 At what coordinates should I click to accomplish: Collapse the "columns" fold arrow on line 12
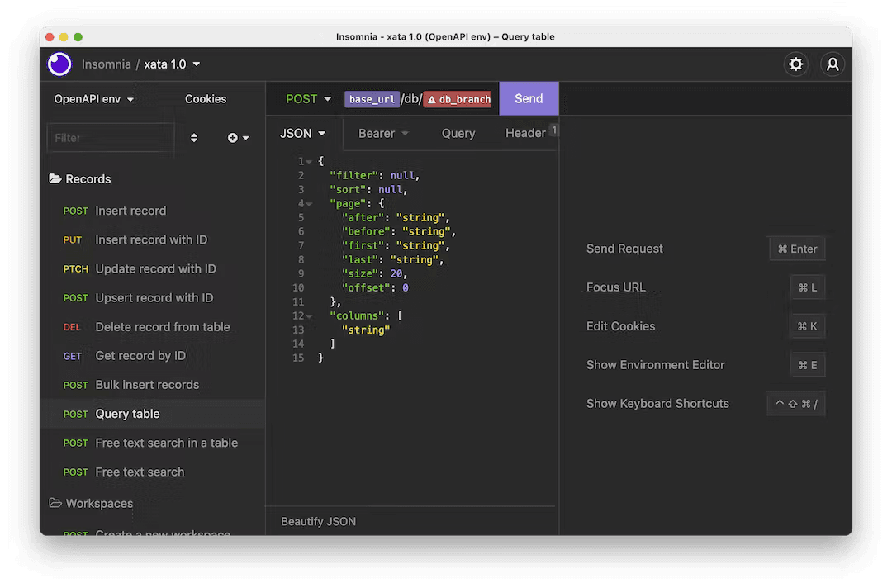[309, 315]
